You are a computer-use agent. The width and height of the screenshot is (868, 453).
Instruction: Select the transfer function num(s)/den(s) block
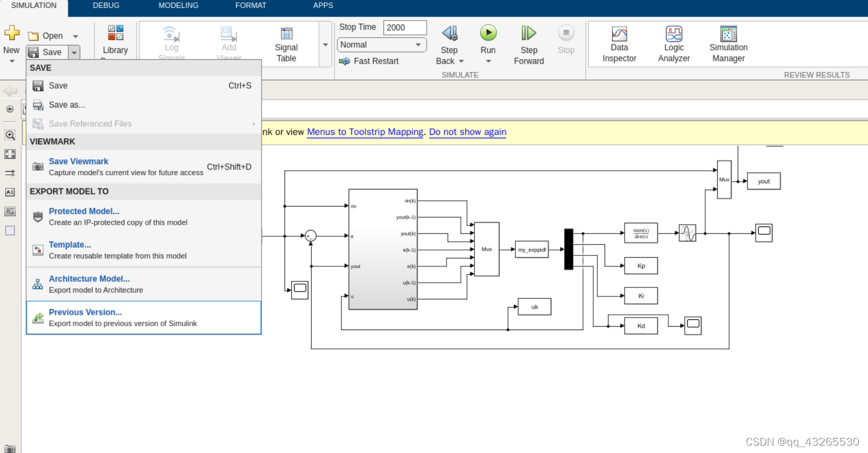pos(641,233)
